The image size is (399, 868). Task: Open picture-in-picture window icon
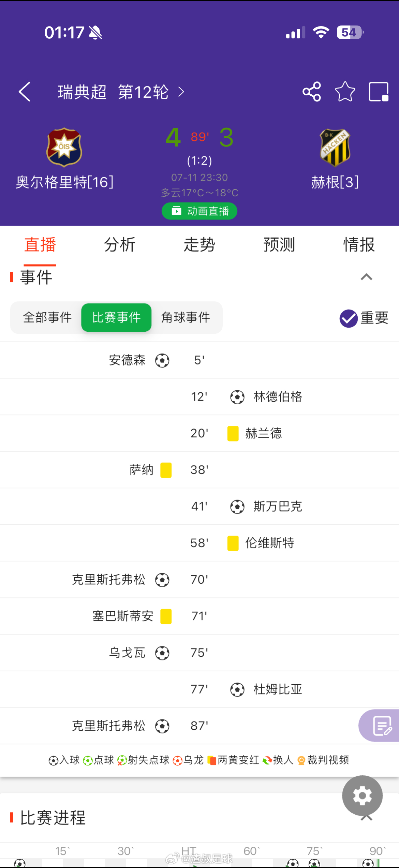pyautogui.click(x=379, y=92)
